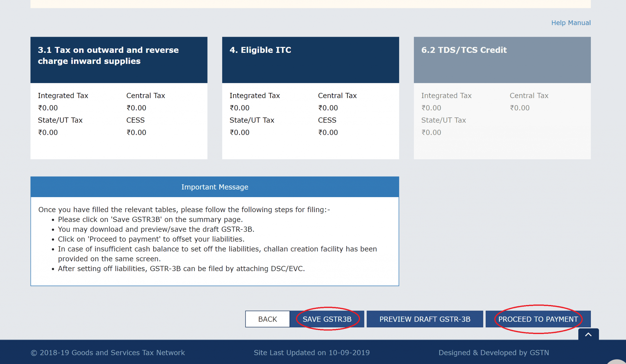Open the 4. Eligible ITC tile

[x=310, y=60]
